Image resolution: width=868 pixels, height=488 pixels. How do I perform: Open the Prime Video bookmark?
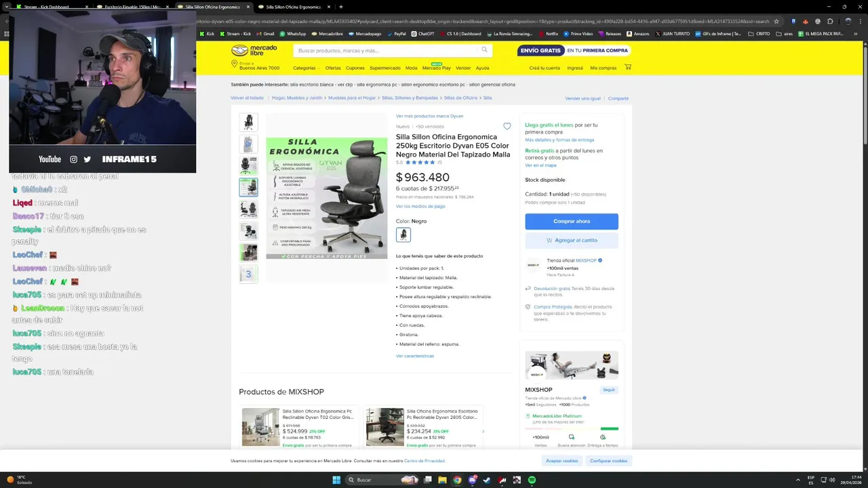[578, 33]
